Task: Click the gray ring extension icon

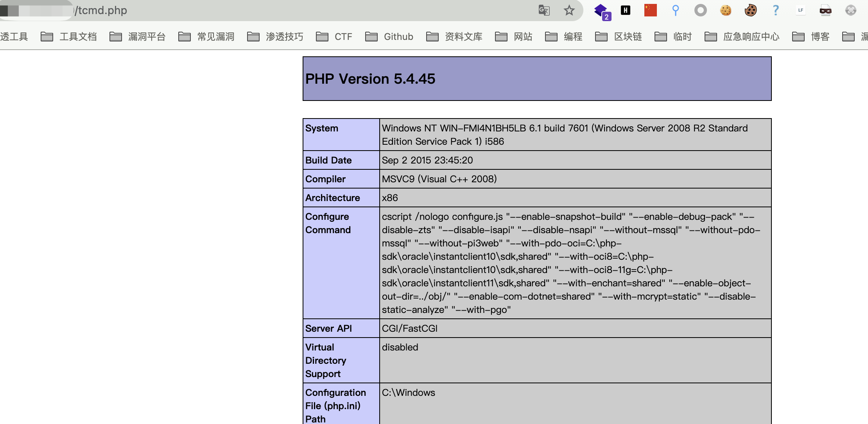Action: pyautogui.click(x=700, y=10)
